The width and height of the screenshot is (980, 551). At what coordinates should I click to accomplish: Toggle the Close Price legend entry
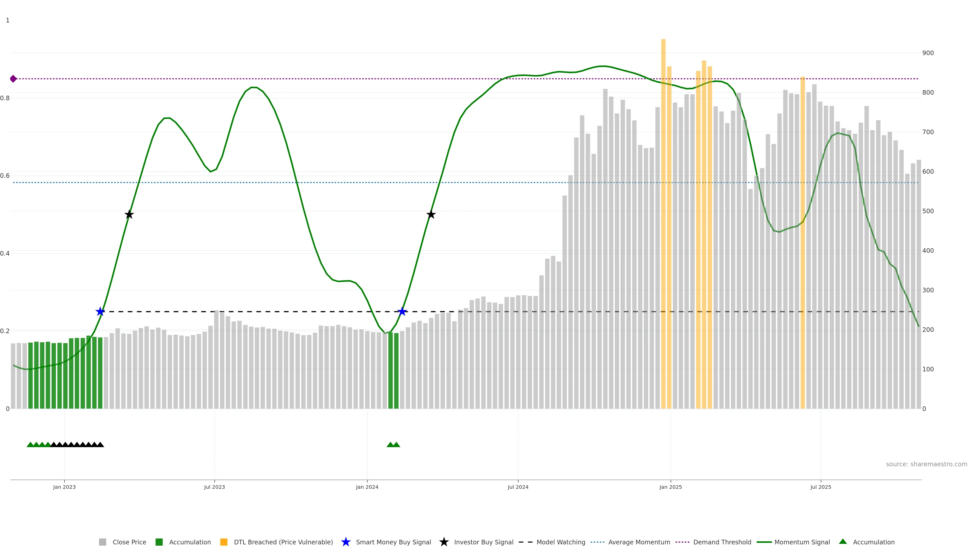pos(129,542)
